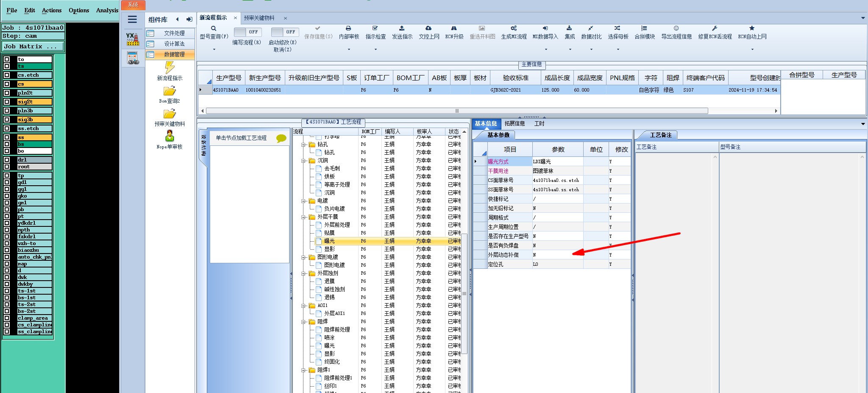The height and width of the screenshot is (393, 868).
Task: Switch to the 工时 tab
Action: [539, 124]
